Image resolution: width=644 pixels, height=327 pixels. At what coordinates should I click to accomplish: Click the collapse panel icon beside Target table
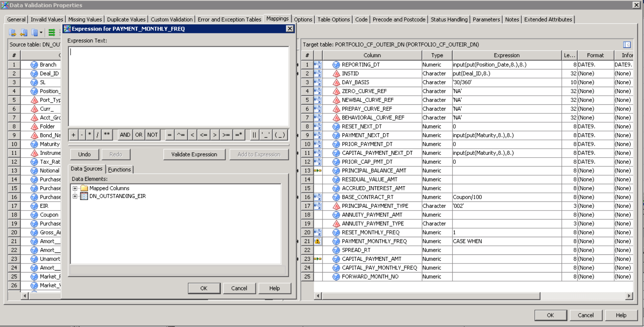[627, 45]
